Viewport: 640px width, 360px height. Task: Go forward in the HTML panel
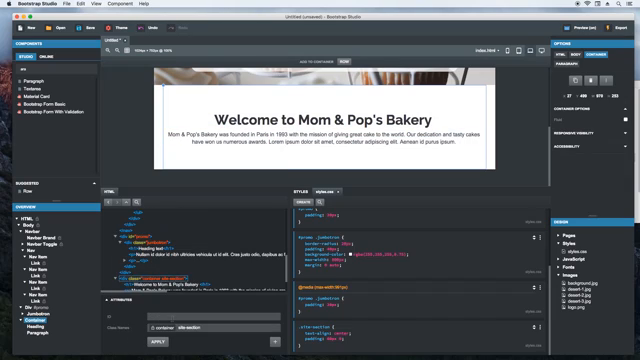[117, 202]
